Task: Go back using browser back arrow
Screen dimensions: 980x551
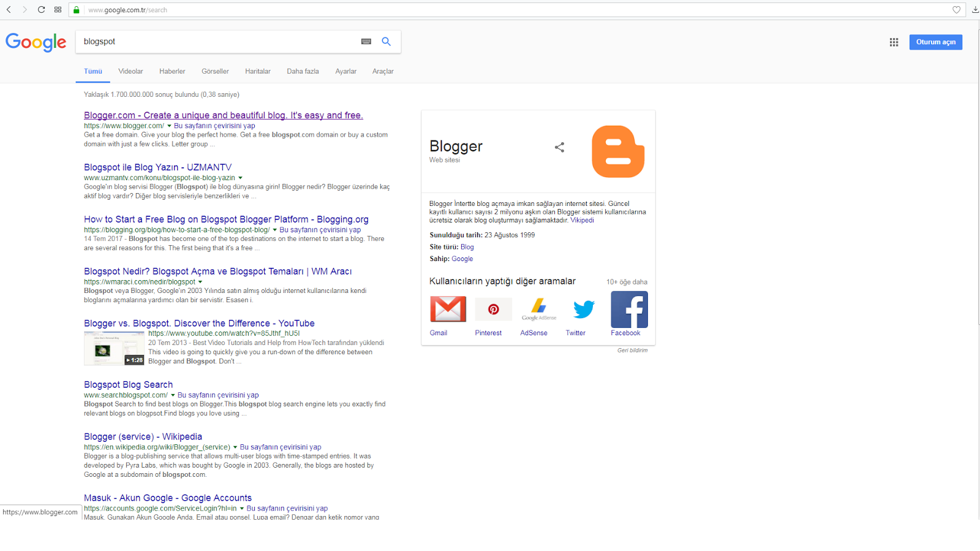Action: point(9,10)
